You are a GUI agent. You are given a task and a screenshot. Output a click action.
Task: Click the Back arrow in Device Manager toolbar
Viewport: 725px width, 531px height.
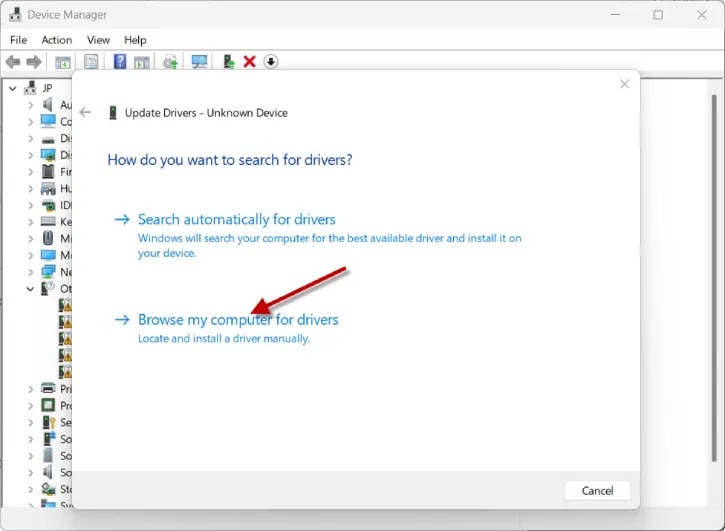pos(13,62)
